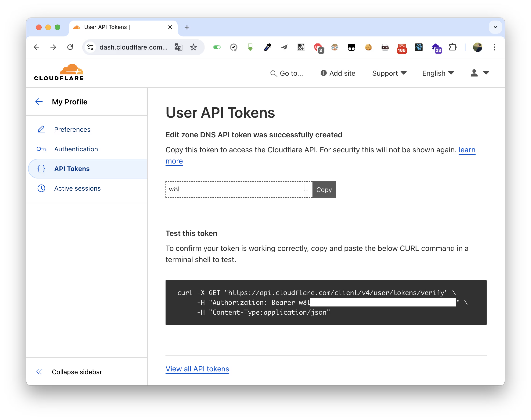The image size is (531, 420).
Task: Select API Tokens in the sidebar
Action: pos(88,169)
